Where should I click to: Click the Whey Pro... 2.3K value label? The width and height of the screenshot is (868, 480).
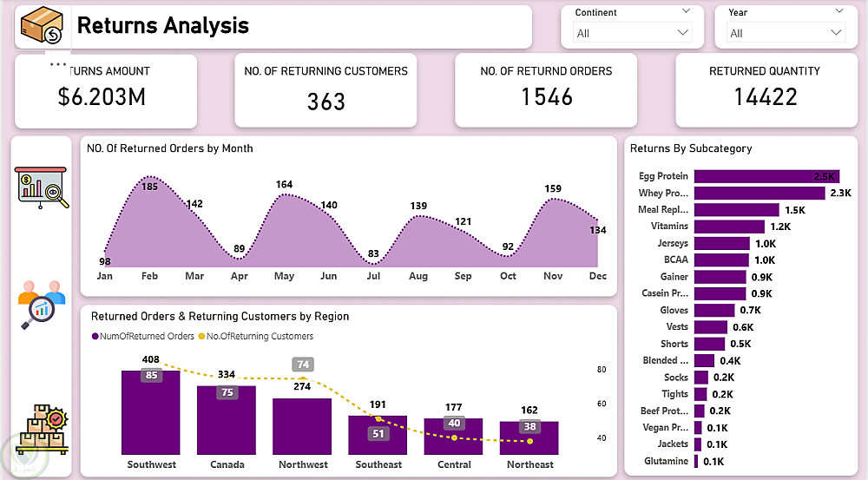840,194
